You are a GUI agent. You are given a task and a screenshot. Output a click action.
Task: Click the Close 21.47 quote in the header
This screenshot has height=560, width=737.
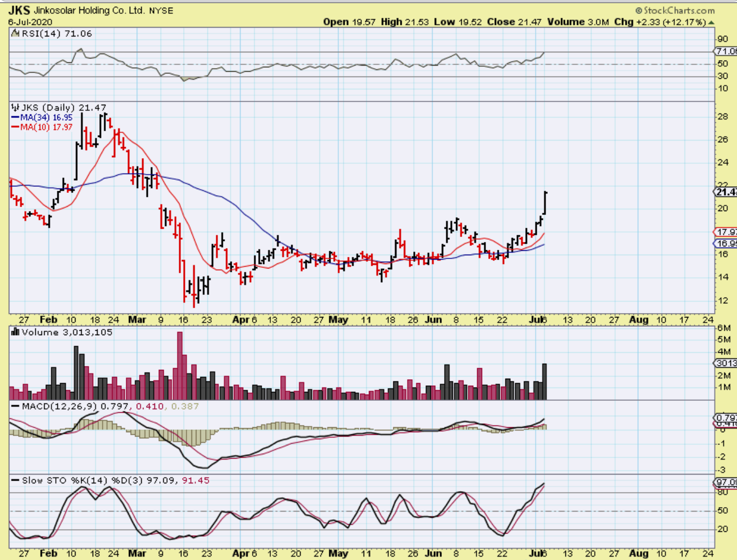pyautogui.click(x=515, y=22)
